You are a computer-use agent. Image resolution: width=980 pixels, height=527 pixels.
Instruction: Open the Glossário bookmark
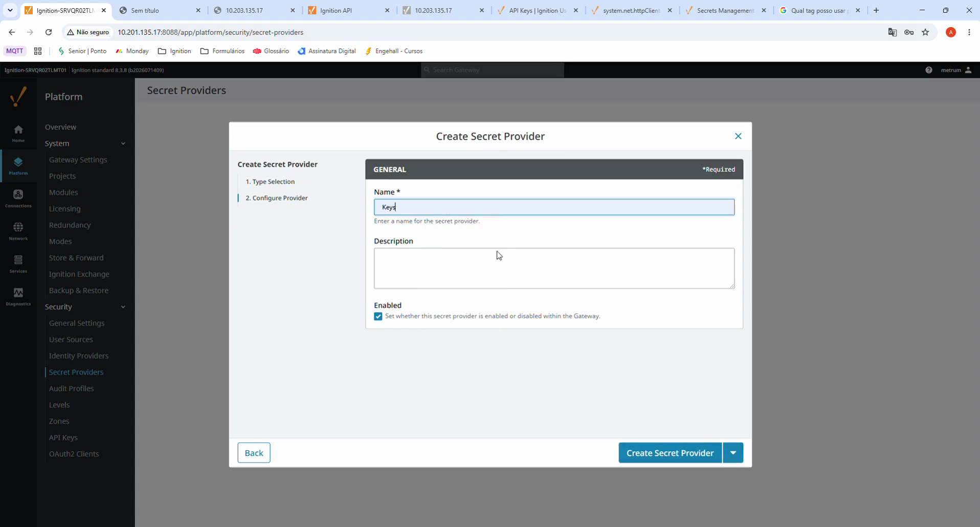[x=271, y=51]
